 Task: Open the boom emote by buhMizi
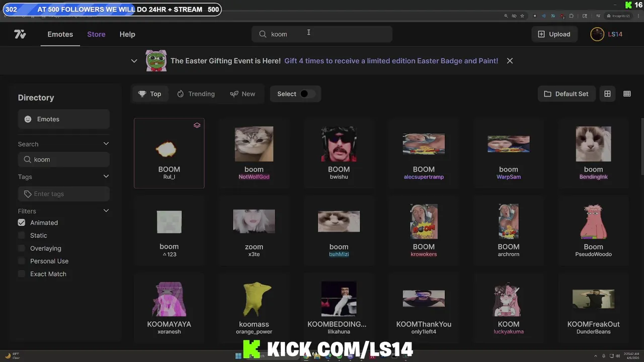pyautogui.click(x=339, y=231)
